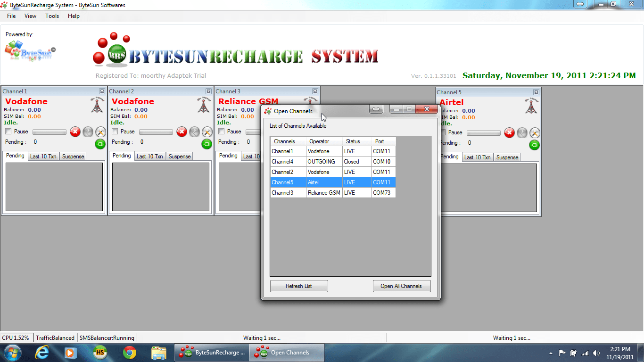
Task: Click the green plug connect icon in Channel 2
Action: point(207,144)
